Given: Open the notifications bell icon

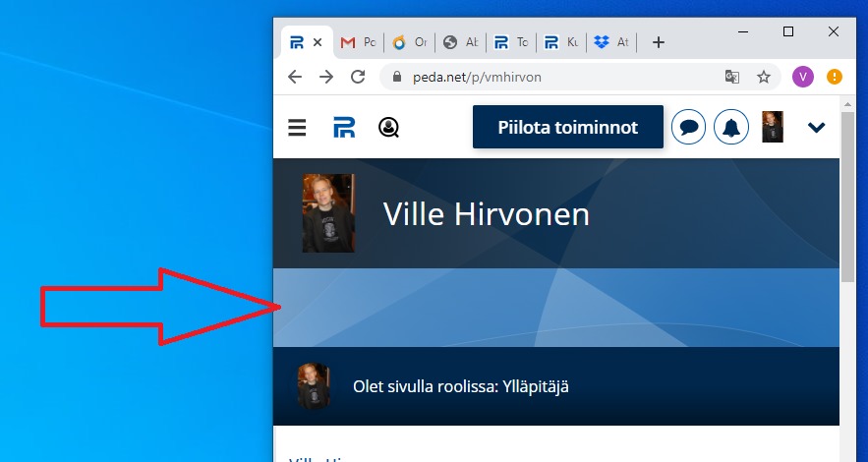Looking at the screenshot, I should pos(731,127).
